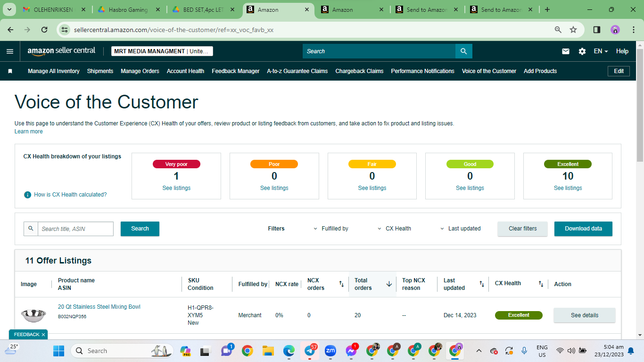Open the messages envelope icon
644x362 pixels.
tap(566, 51)
